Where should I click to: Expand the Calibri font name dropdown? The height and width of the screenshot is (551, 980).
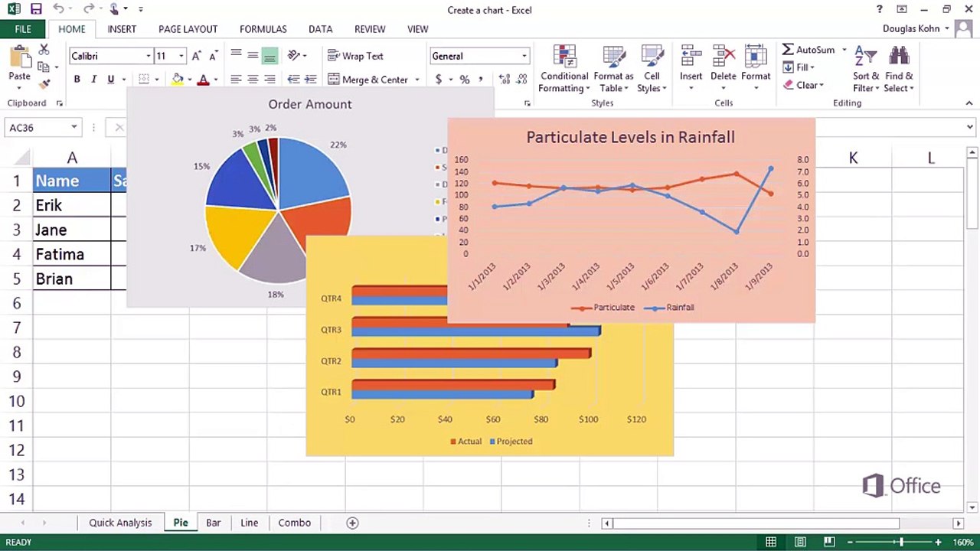(x=149, y=56)
